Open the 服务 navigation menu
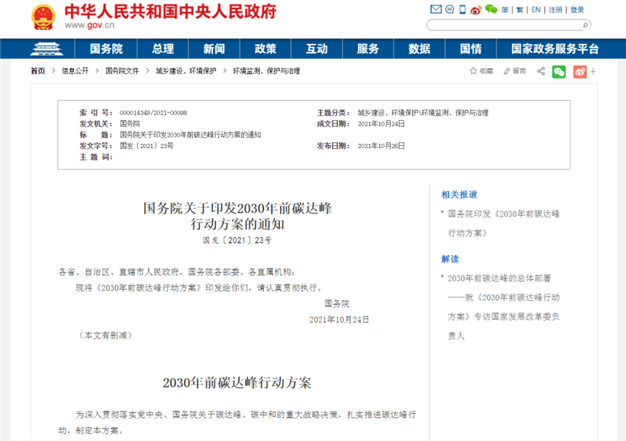Viewport: 626px width, 441px height. click(x=368, y=49)
